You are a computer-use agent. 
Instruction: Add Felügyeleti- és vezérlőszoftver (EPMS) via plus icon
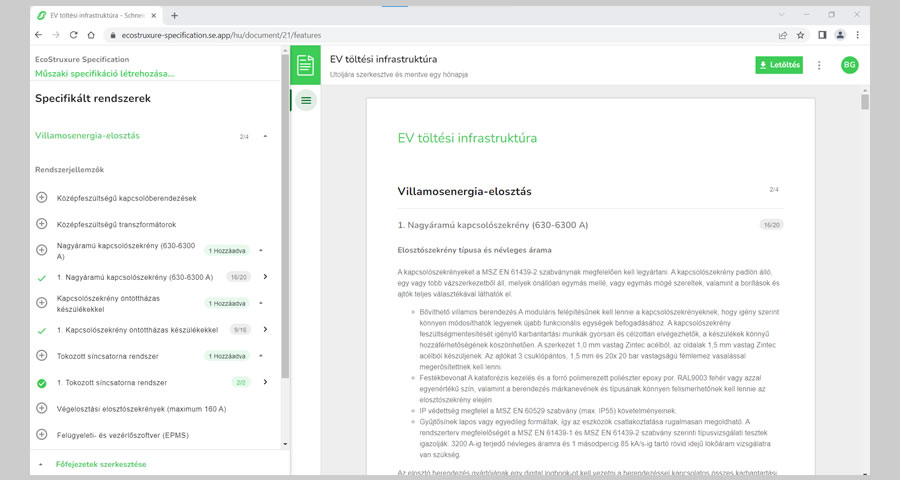(41, 435)
